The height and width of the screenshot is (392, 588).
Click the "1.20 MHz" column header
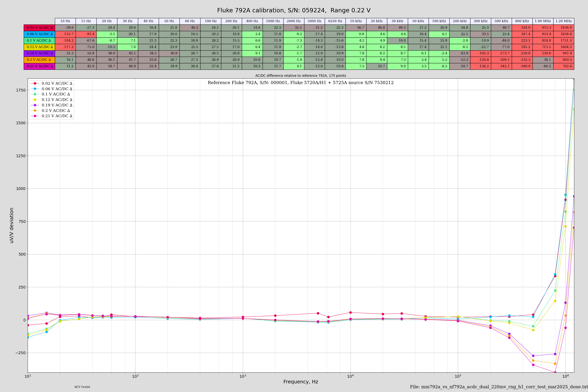pos(564,21)
